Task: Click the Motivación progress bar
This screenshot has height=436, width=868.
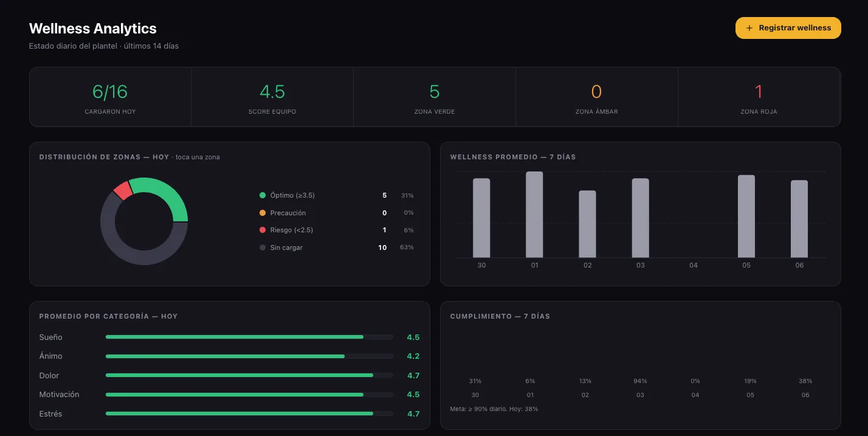Action: click(x=249, y=394)
